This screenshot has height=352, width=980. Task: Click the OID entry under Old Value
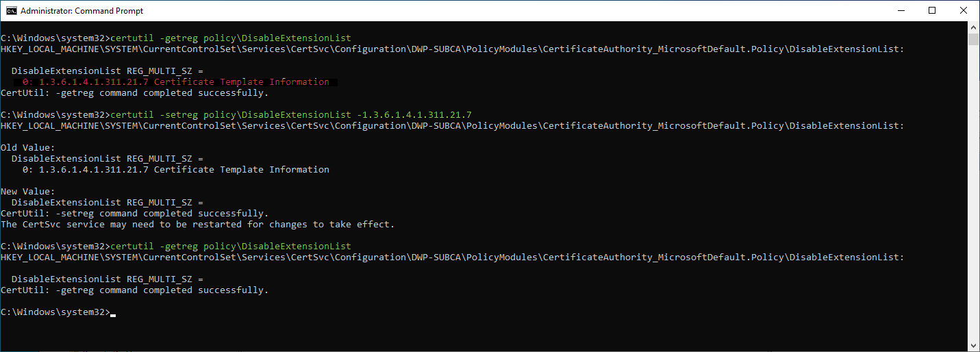pos(175,170)
